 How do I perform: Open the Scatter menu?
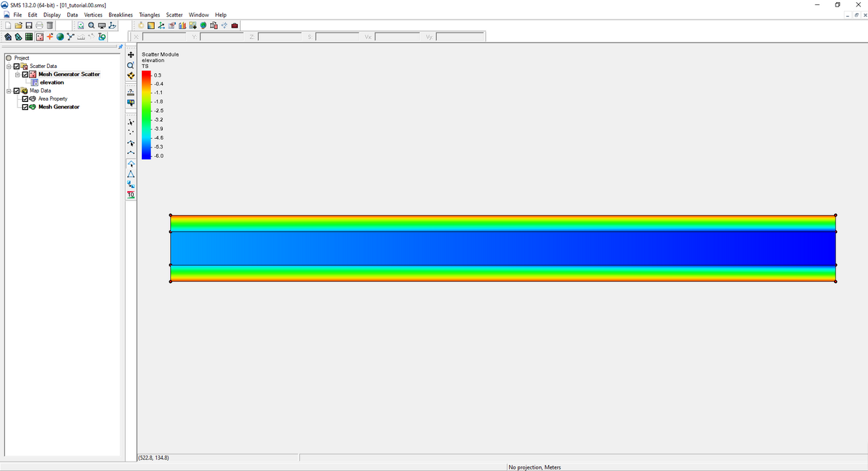point(174,14)
